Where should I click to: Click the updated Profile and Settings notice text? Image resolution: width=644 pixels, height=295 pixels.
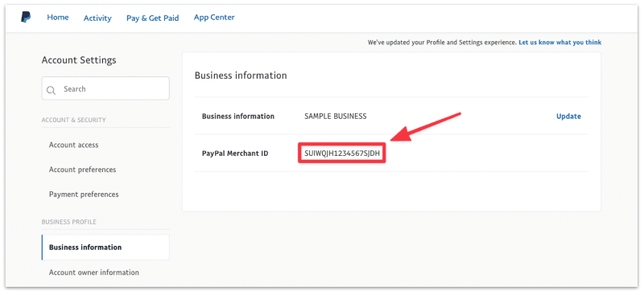[442, 43]
